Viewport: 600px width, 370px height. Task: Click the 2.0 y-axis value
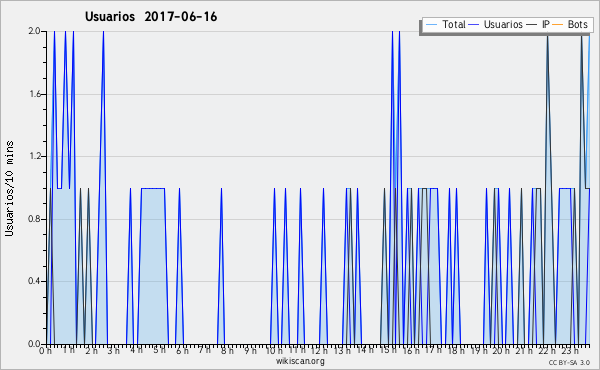coord(34,31)
